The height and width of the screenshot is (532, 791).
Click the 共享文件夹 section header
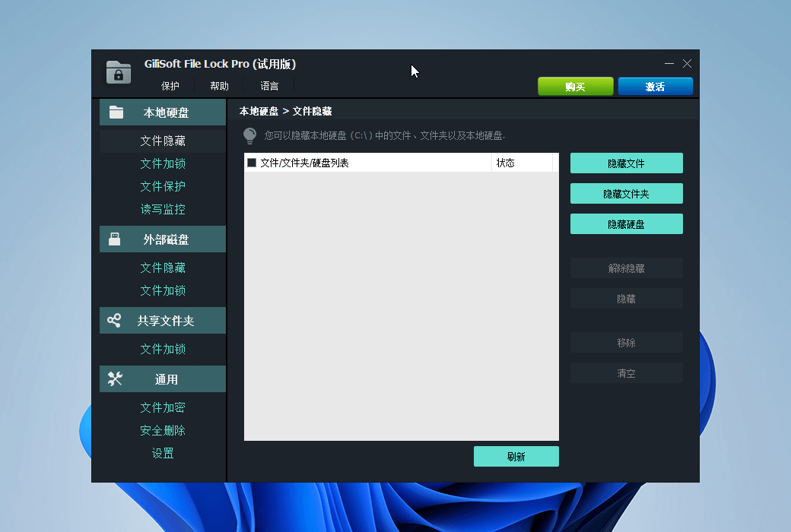click(163, 320)
